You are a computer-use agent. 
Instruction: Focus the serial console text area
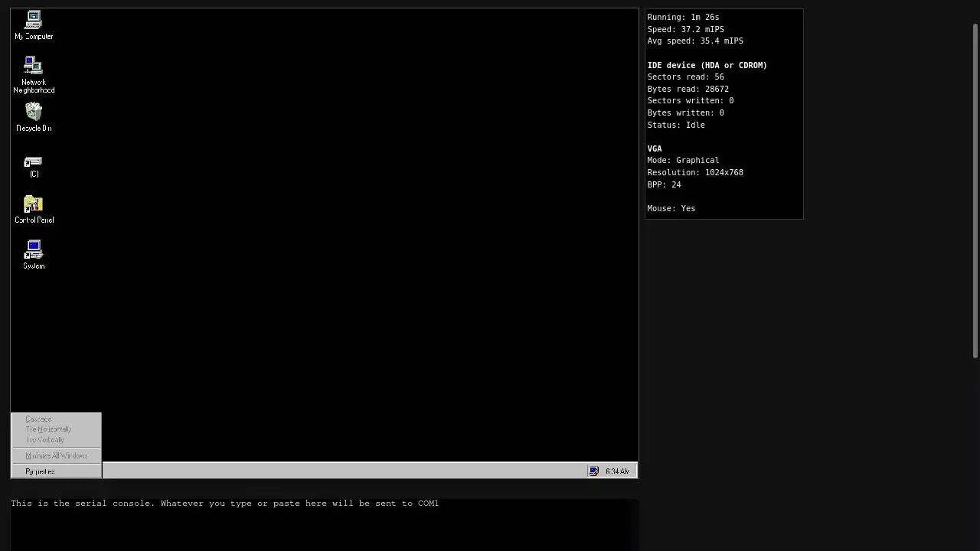pos(325,525)
